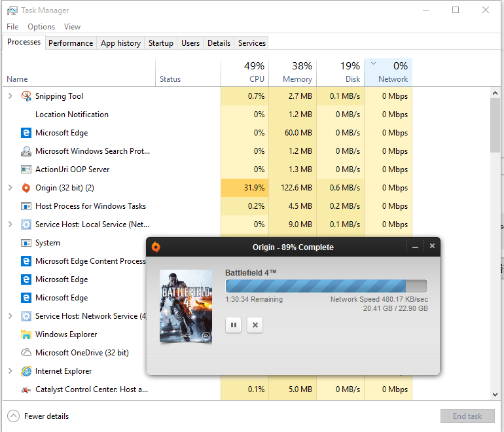
Task: Close the Origin download window
Action: click(432, 246)
